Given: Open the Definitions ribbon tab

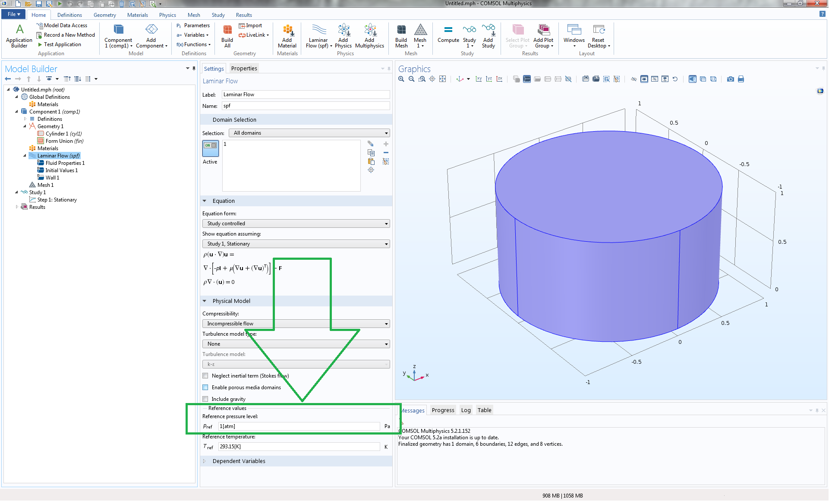Looking at the screenshot, I should tap(69, 15).
